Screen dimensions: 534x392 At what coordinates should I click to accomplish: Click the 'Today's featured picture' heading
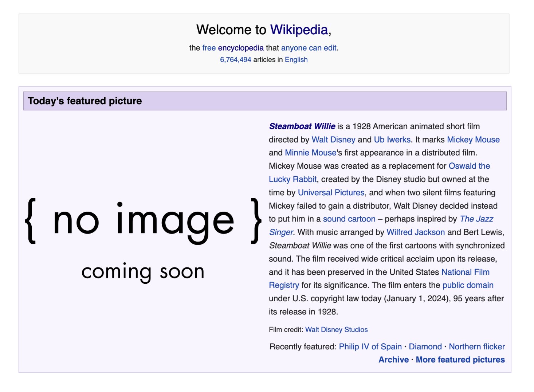click(x=85, y=101)
